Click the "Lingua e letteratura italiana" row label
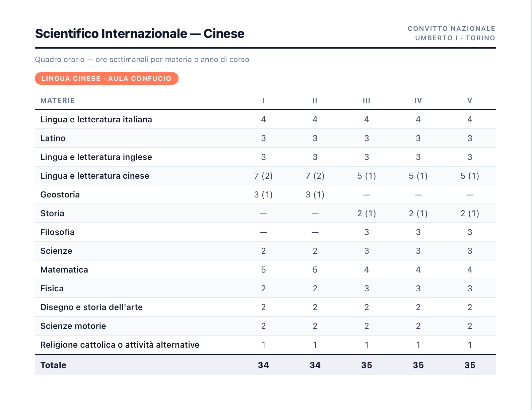 tap(96, 120)
